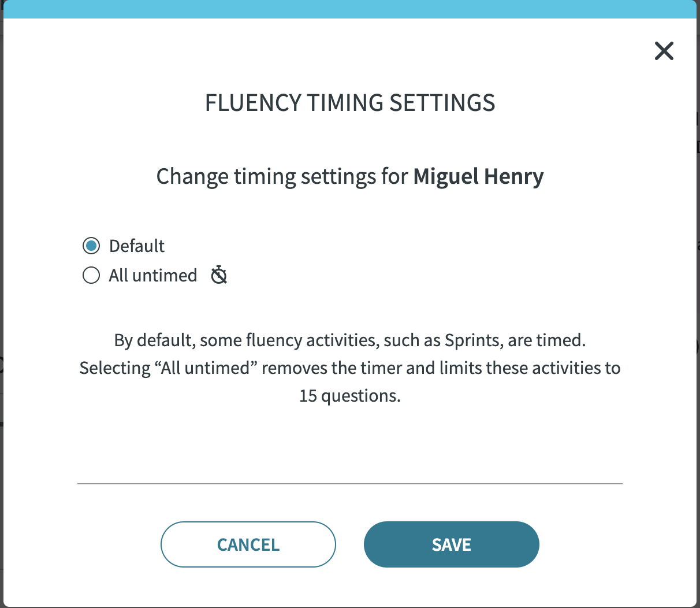
Task: Click the dimmed backdrop left of dialog
Action: (1, 289)
